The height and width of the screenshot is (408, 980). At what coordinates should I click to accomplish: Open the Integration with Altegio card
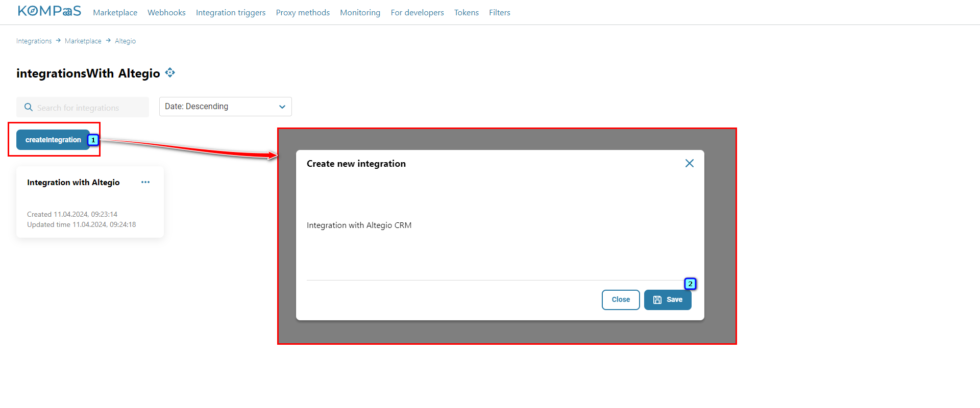coord(90,202)
